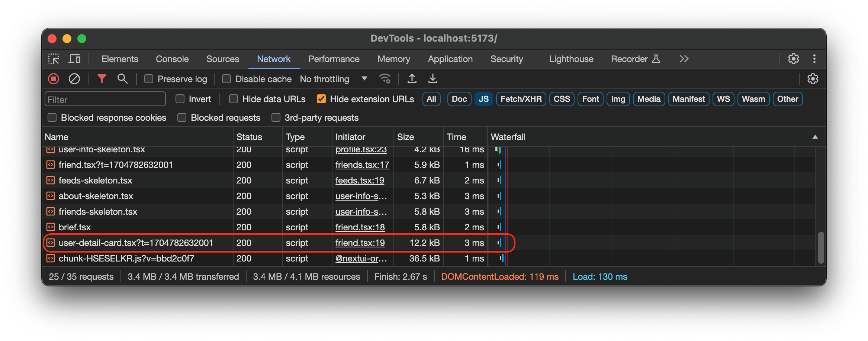Import HAR file via upload icon
The width and height of the screenshot is (868, 341).
coord(412,79)
